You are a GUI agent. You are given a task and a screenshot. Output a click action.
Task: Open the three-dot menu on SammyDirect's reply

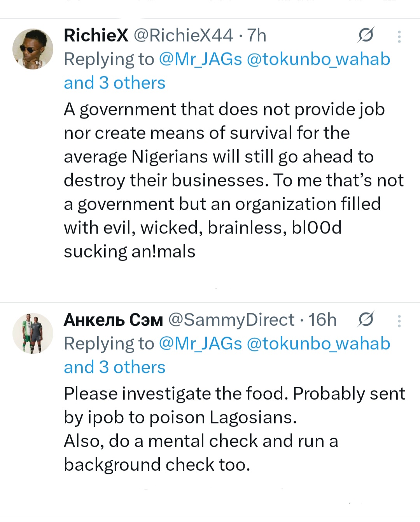(399, 321)
